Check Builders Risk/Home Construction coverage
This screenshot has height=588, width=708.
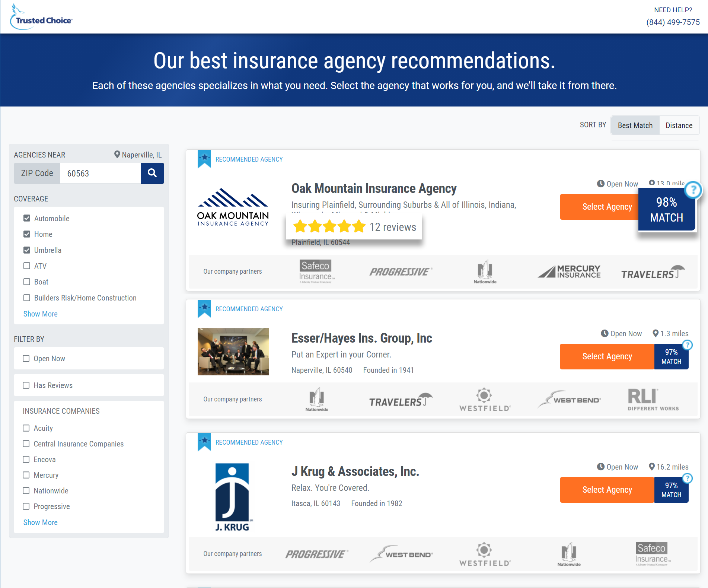click(27, 298)
